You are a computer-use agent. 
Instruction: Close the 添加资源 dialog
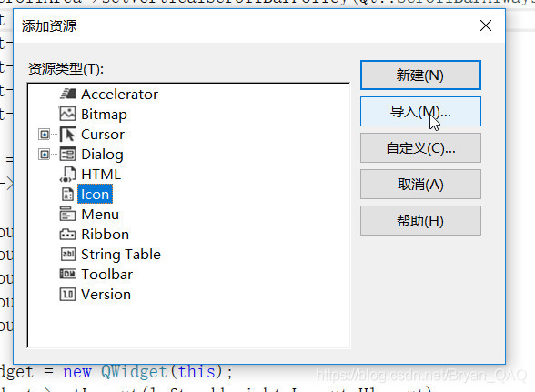(x=486, y=25)
